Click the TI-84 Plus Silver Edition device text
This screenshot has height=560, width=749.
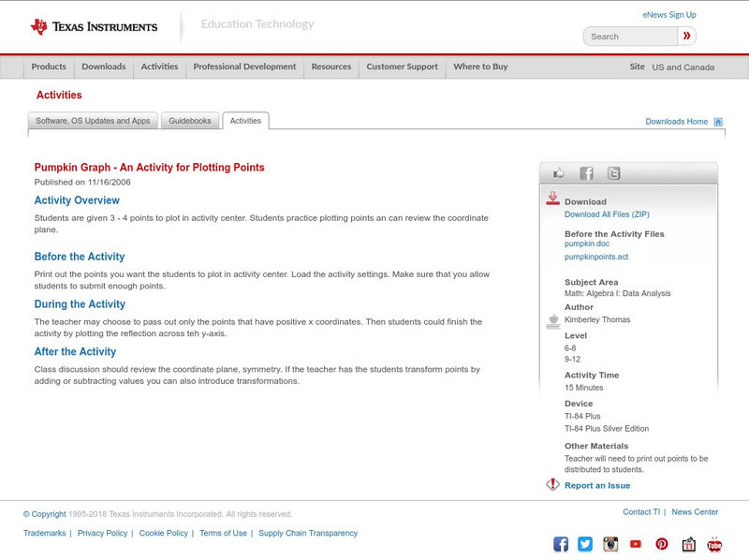pos(607,429)
